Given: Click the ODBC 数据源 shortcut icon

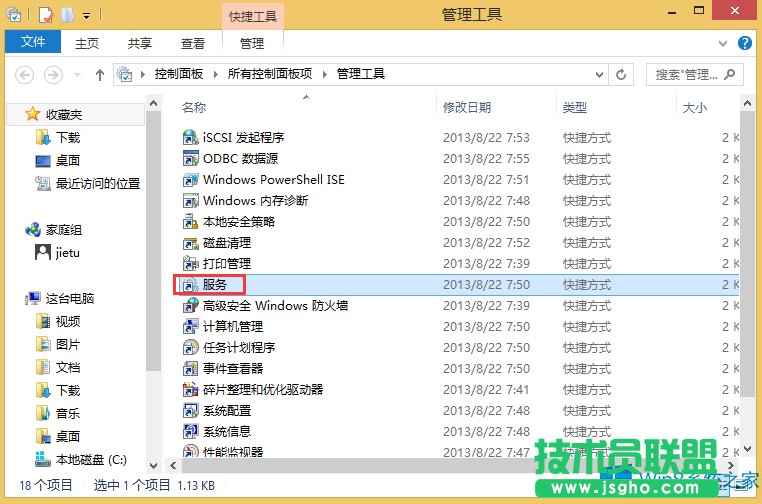Looking at the screenshot, I should click(190, 158).
